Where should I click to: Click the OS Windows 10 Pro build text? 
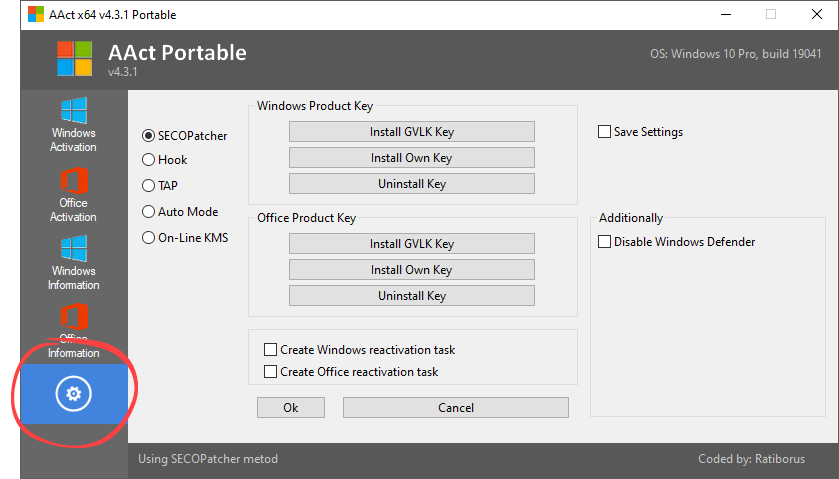tap(736, 54)
